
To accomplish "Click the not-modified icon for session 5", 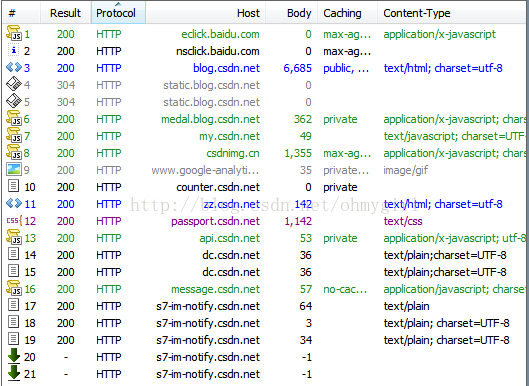I will [14, 101].
